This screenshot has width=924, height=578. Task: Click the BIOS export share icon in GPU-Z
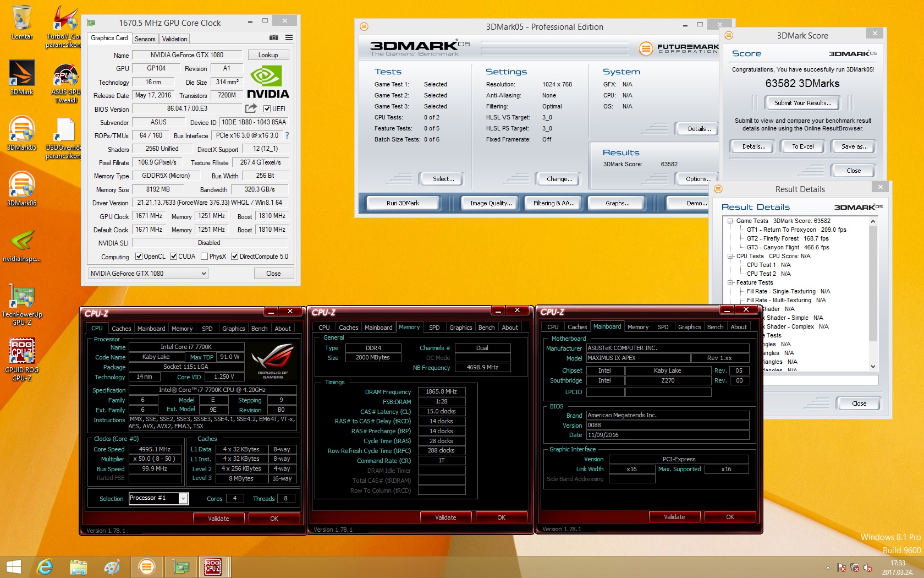(251, 108)
